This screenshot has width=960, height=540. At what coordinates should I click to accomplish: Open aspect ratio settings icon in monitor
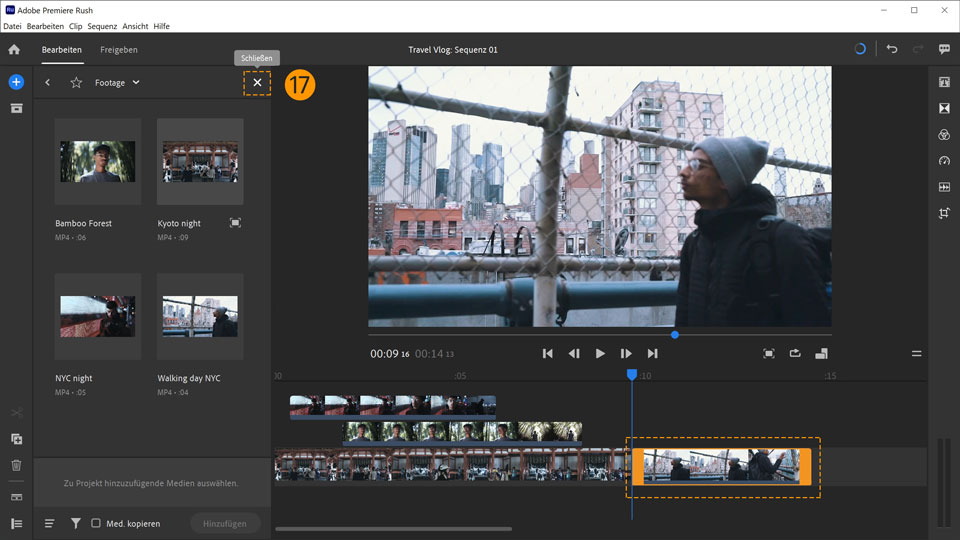coord(821,353)
